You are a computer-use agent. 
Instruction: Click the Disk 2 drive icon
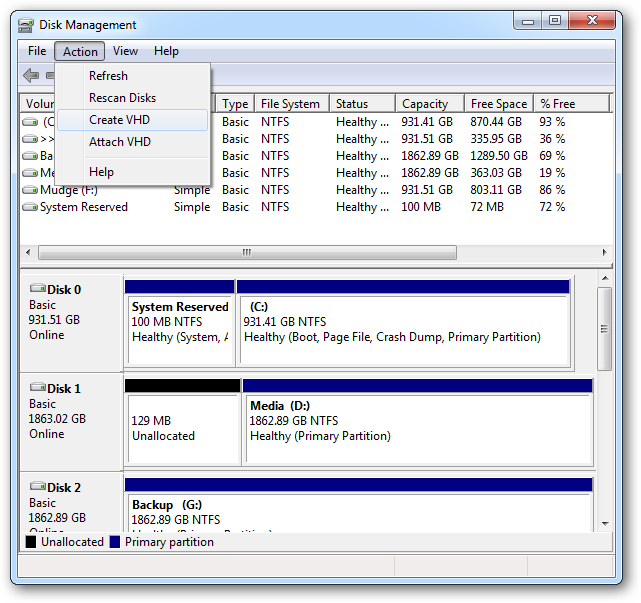(x=38, y=486)
